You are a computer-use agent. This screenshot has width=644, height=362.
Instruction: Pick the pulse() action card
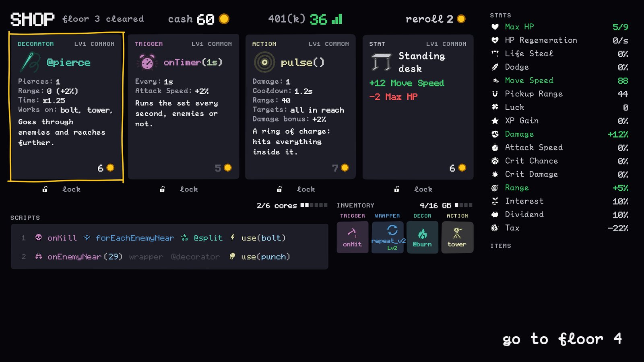click(x=301, y=107)
